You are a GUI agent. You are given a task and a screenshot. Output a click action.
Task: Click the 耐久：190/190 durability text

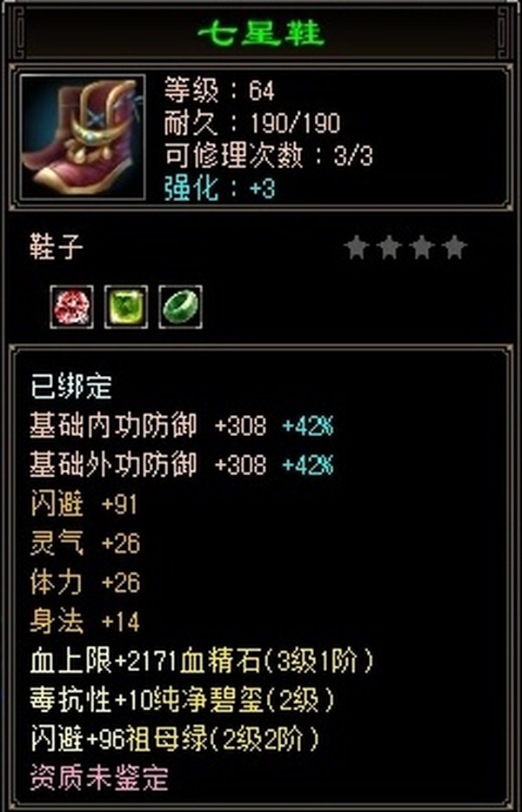[252, 124]
